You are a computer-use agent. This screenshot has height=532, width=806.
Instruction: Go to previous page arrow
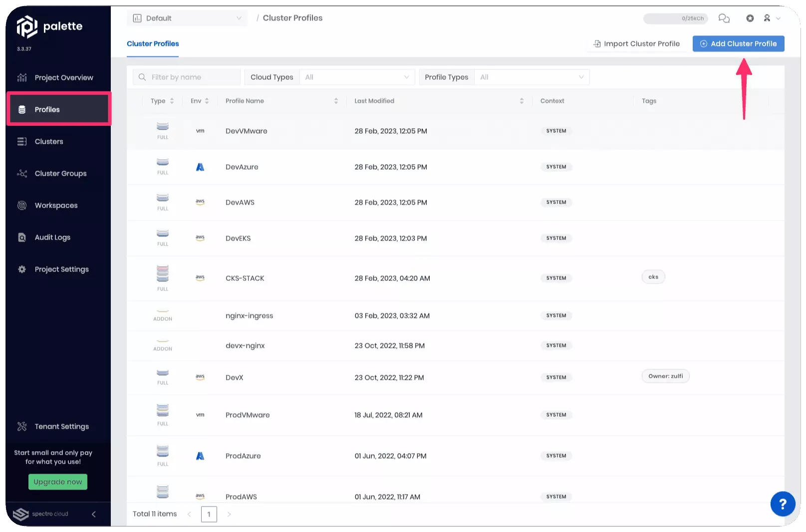189,514
